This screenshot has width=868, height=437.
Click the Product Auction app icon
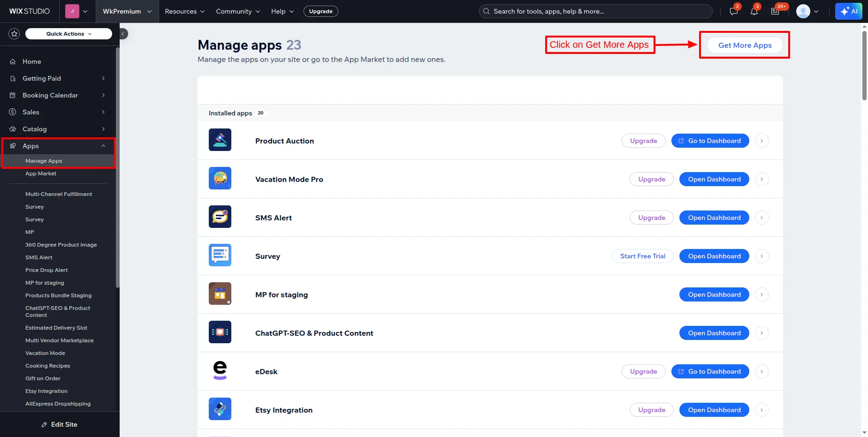(220, 140)
